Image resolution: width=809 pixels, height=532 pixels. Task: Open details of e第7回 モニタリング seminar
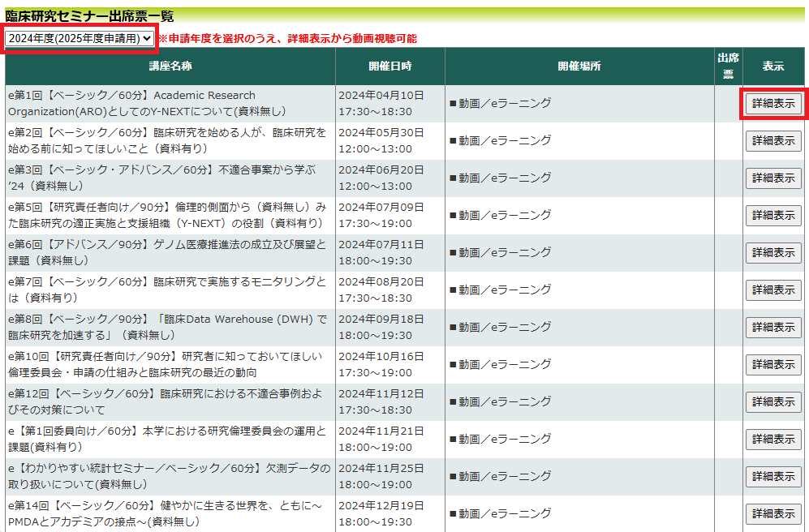(x=772, y=290)
